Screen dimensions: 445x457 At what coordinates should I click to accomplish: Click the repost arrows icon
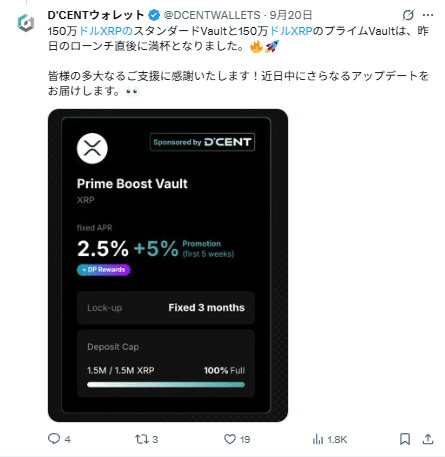141,439
